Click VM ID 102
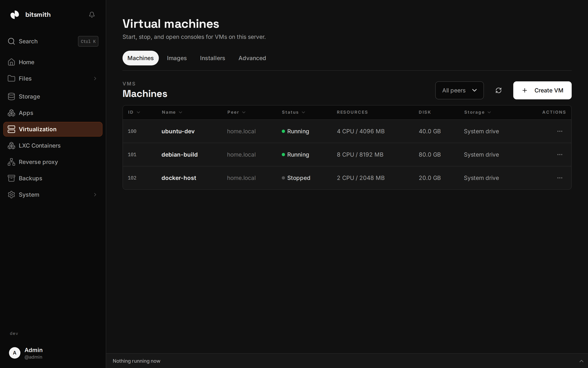The image size is (588, 368). point(132,178)
